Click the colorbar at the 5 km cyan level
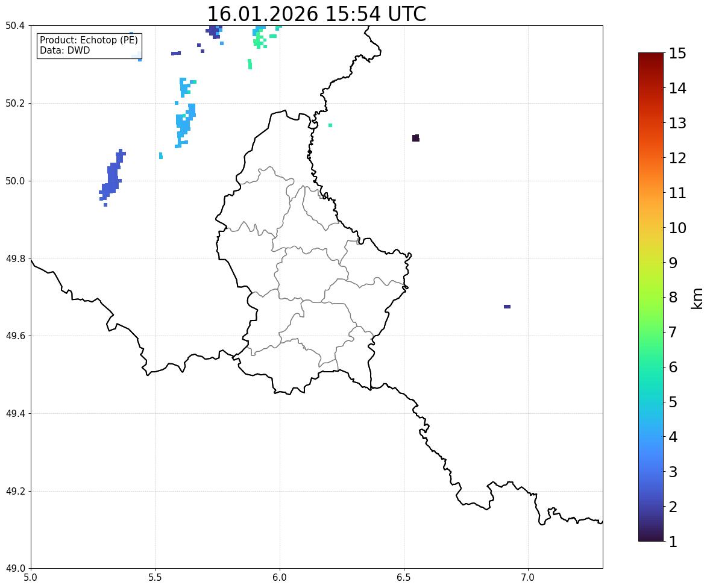Image resolution: width=710 pixels, height=588 pixels. click(651, 402)
